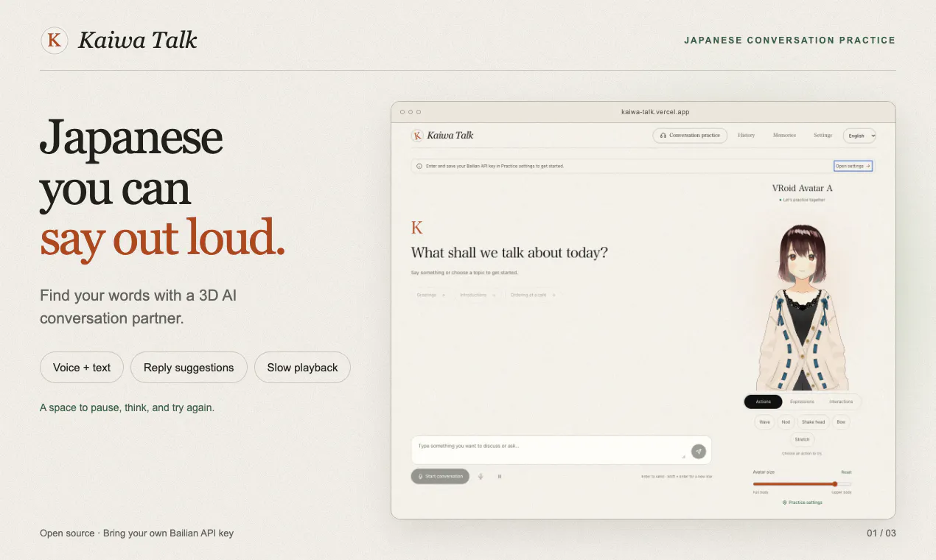This screenshot has width=936, height=560.
Task: Click 'Open source · Bring your own Bailian API key'
Action: coord(136,533)
